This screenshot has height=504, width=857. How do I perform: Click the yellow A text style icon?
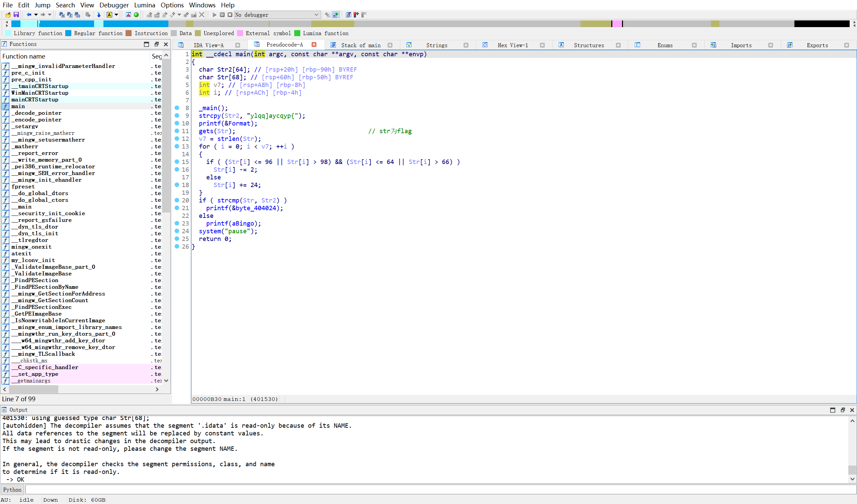[109, 15]
